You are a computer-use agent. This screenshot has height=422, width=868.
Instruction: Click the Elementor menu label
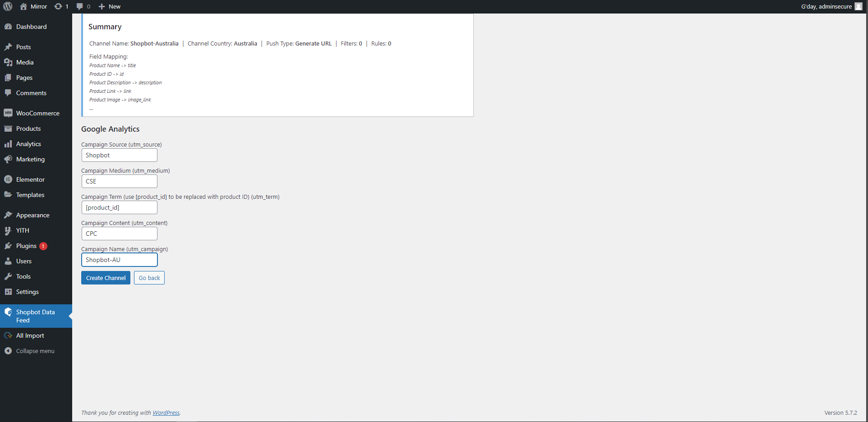click(x=30, y=179)
